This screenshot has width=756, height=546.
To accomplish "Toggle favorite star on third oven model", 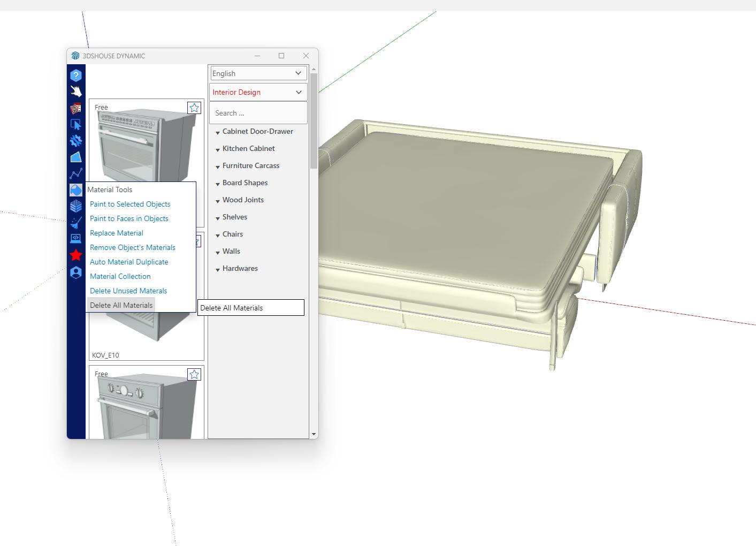I will [194, 375].
